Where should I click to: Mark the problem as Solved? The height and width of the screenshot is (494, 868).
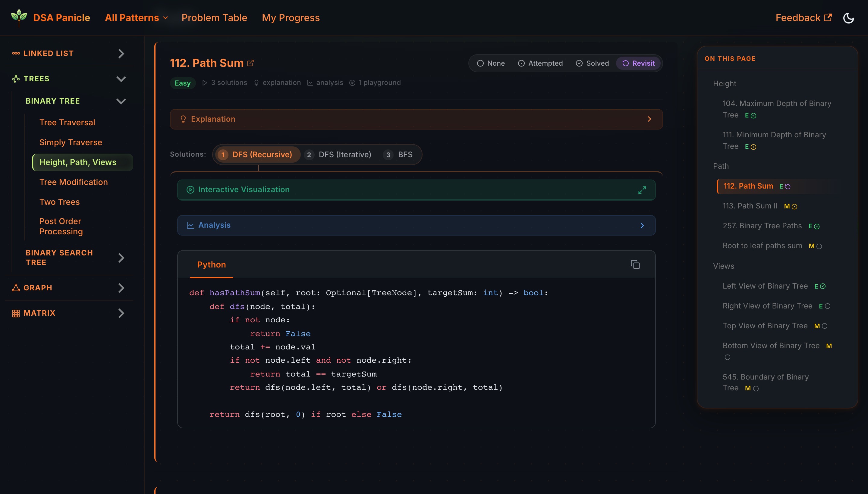coord(592,63)
